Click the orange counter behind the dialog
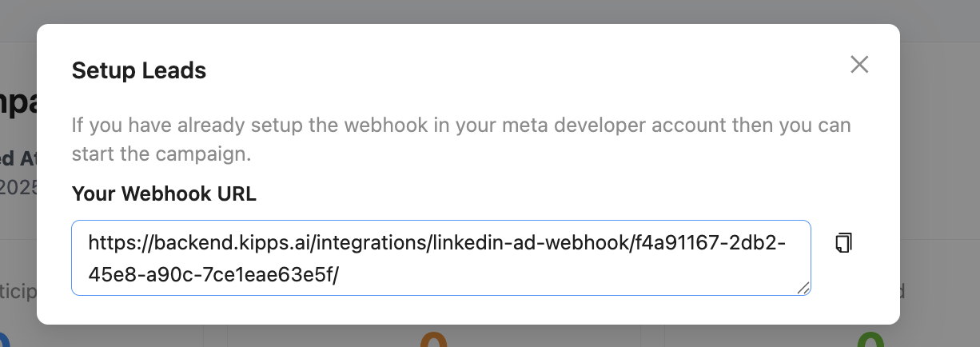980x347 pixels. pos(432,340)
